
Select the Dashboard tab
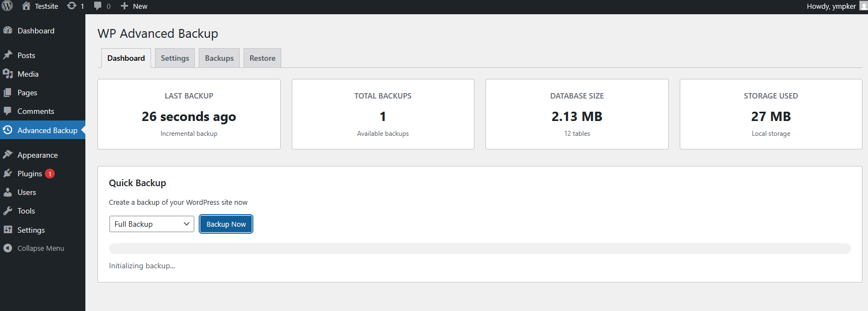(x=126, y=58)
